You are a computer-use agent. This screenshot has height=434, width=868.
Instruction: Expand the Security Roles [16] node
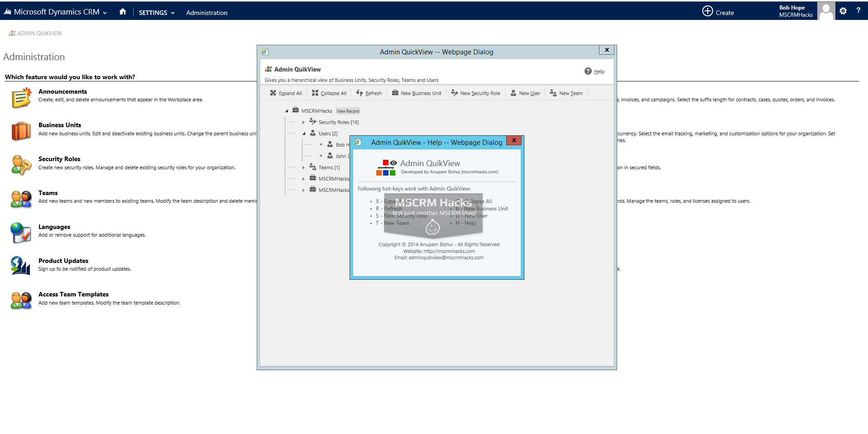[303, 122]
